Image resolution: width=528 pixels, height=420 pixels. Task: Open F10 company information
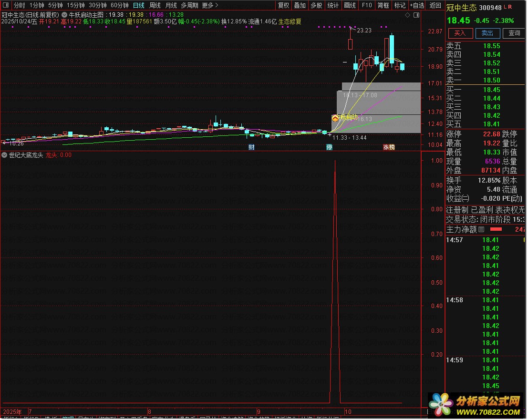coord(367,5)
